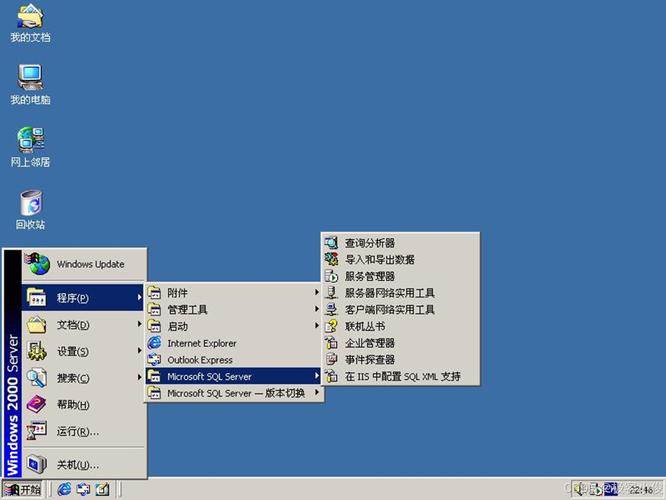
Task: Click the show desktop quick launch icon
Action: (x=102, y=489)
